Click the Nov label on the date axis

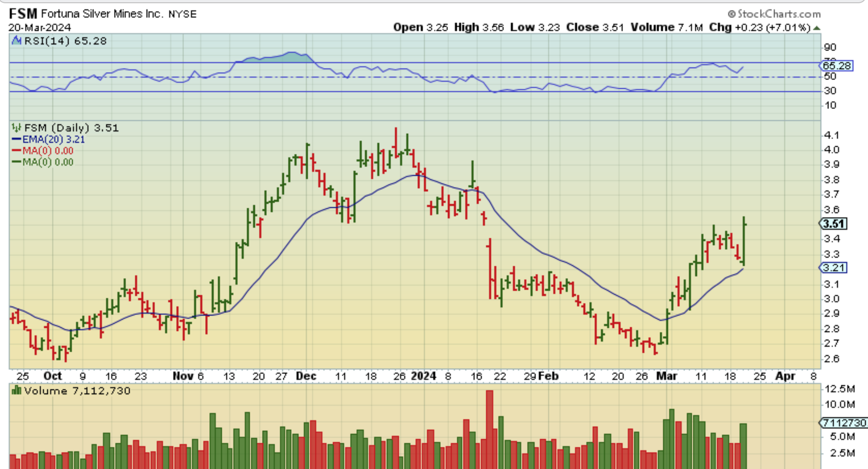(x=183, y=376)
